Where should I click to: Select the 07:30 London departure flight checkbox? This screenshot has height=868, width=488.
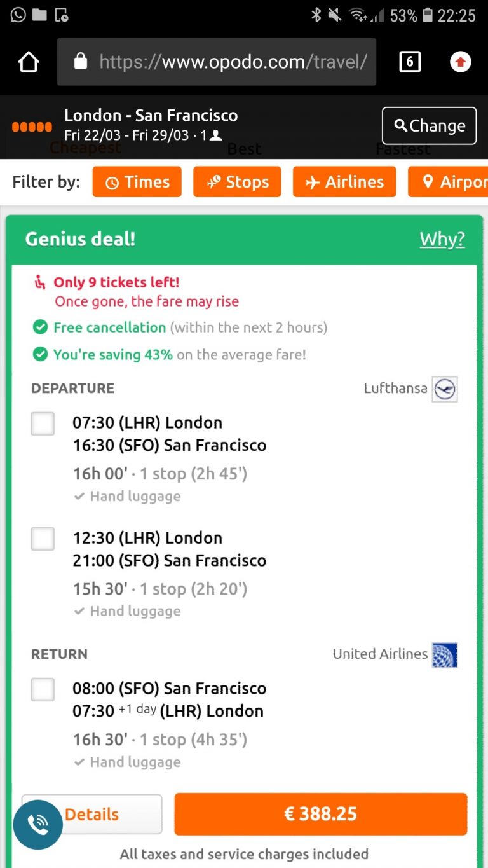click(x=43, y=424)
